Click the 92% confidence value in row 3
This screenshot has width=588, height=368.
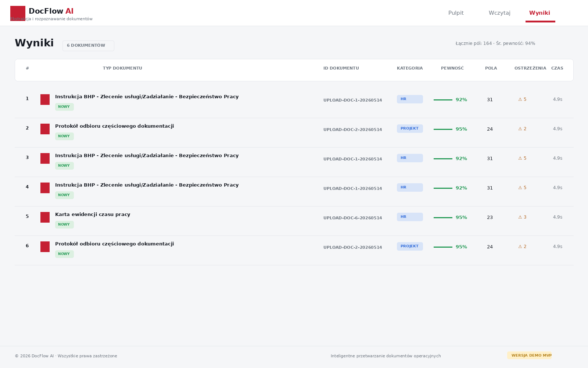461,159
